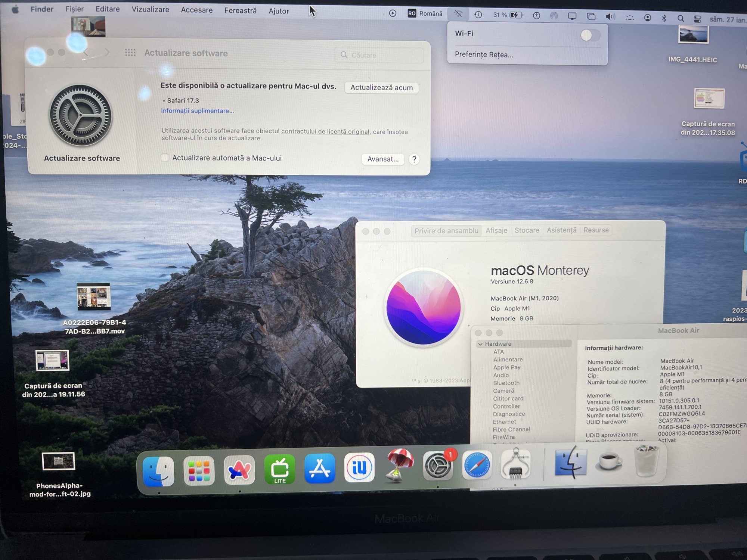The height and width of the screenshot is (560, 747).
Task: Switch to the Afișaje tab
Action: (496, 230)
